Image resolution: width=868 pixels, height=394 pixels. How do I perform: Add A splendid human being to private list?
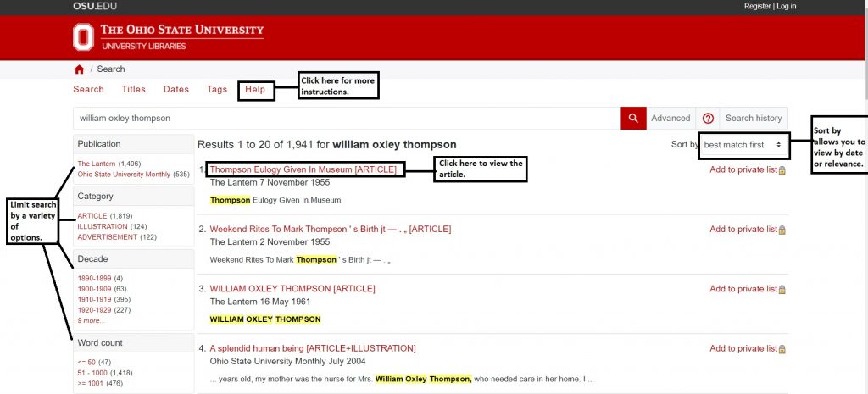(743, 348)
